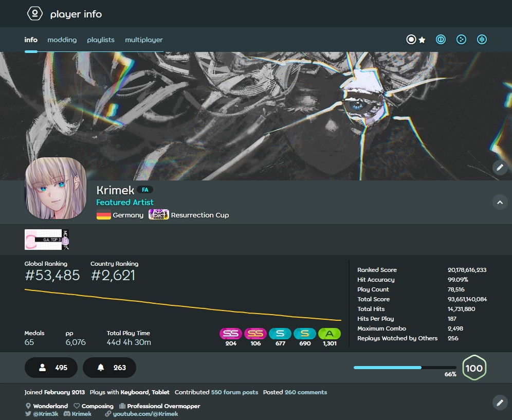Click the Ranked Score value 20,178,616,233

pos(467,270)
